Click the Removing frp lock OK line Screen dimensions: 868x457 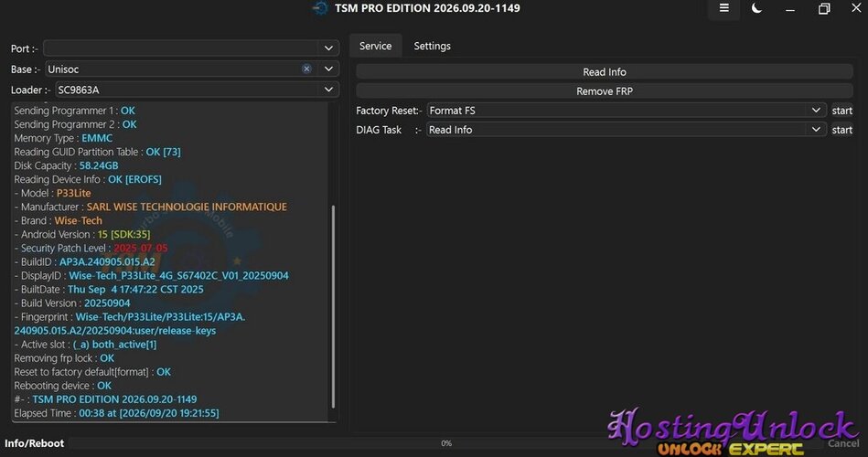(x=64, y=358)
